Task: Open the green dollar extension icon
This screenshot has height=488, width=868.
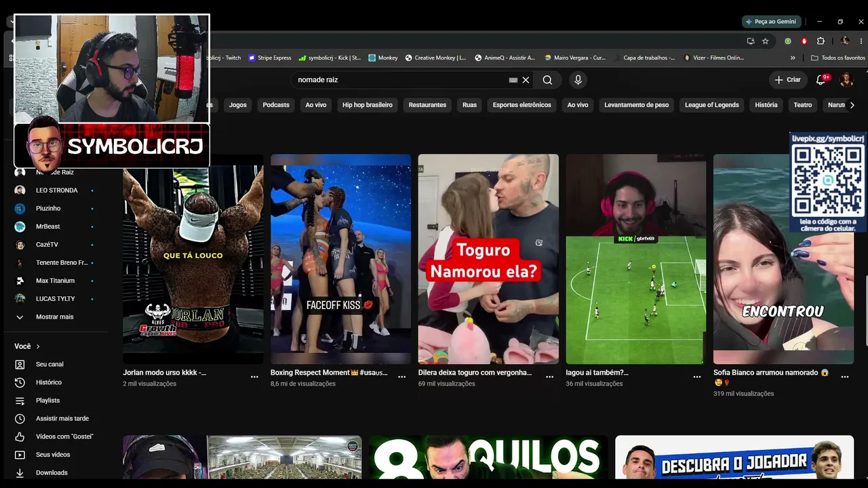Action: click(788, 41)
